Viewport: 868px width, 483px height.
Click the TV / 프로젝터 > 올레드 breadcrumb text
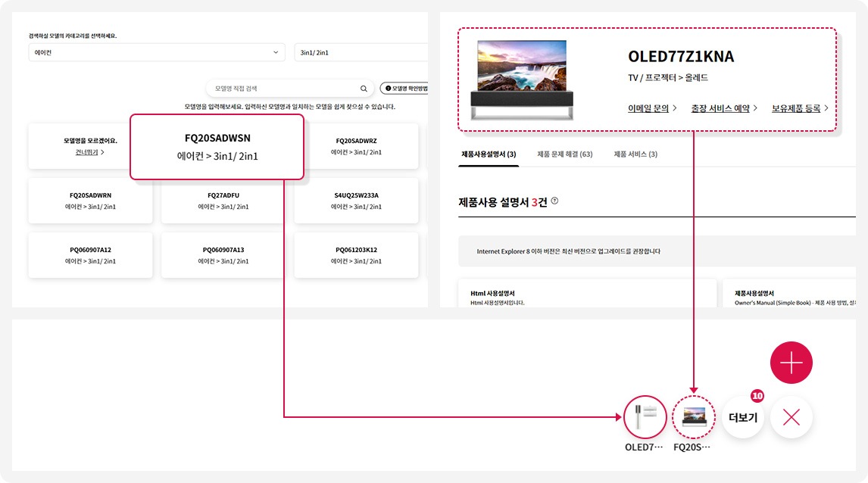tap(667, 77)
